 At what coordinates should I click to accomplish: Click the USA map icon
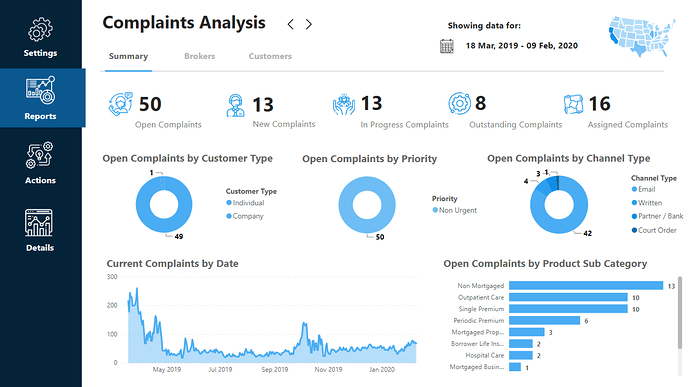click(642, 37)
